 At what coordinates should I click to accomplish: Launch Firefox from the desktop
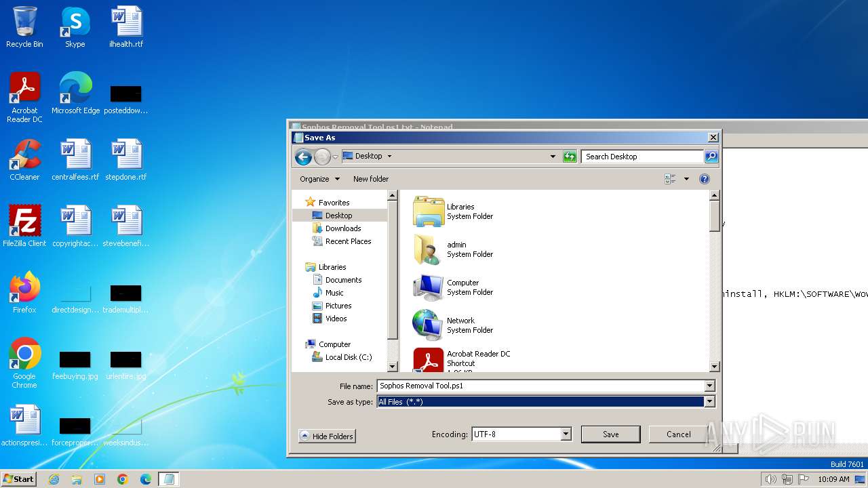click(24, 293)
